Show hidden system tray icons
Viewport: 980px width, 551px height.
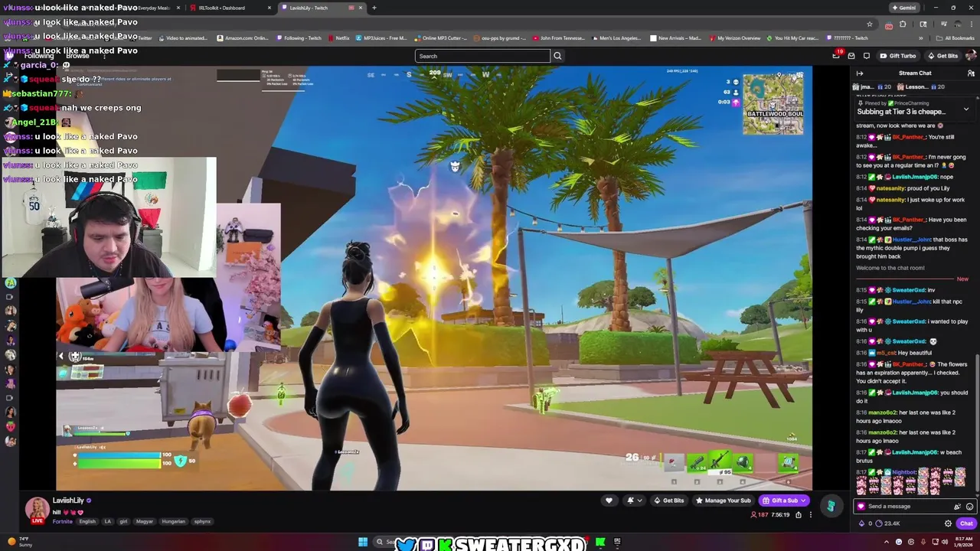pyautogui.click(x=887, y=542)
